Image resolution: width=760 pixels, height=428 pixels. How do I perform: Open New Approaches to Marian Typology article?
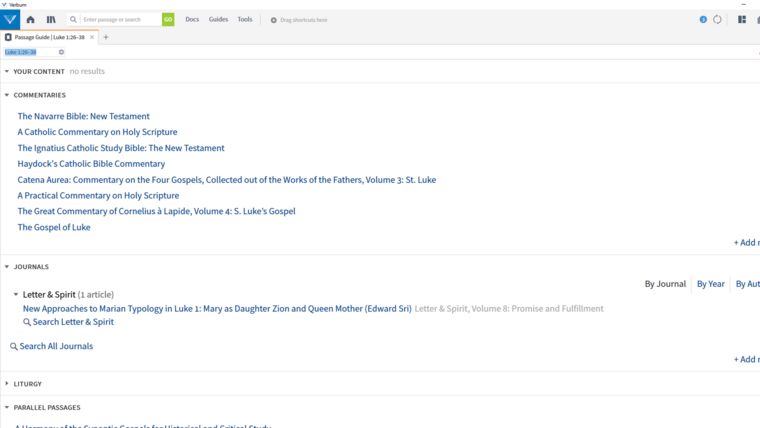click(x=217, y=308)
